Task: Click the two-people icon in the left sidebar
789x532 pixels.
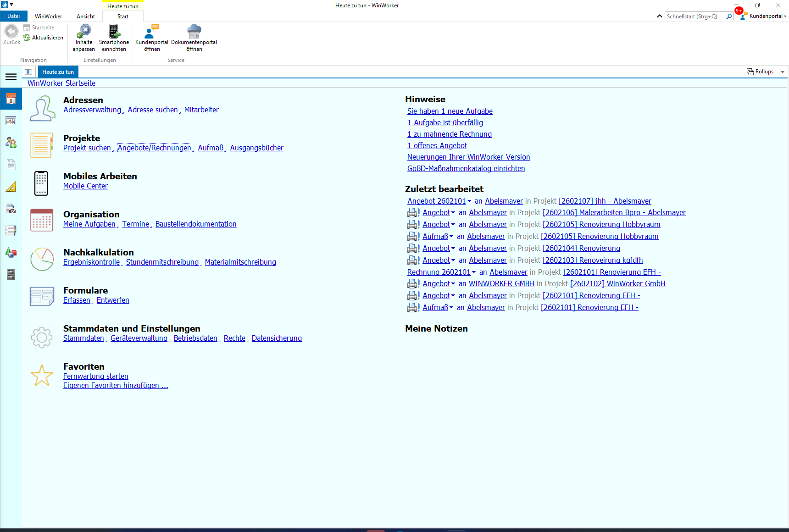Action: coord(11,143)
